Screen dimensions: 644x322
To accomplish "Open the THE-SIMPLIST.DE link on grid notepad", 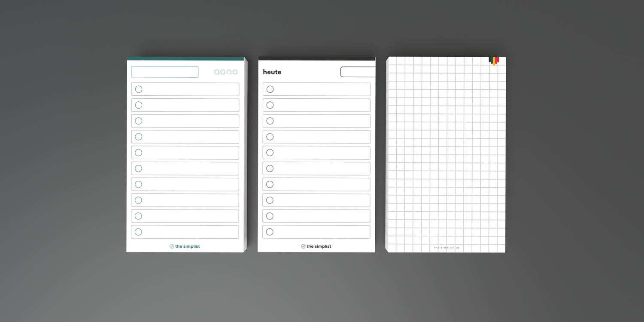I will pyautogui.click(x=447, y=248).
